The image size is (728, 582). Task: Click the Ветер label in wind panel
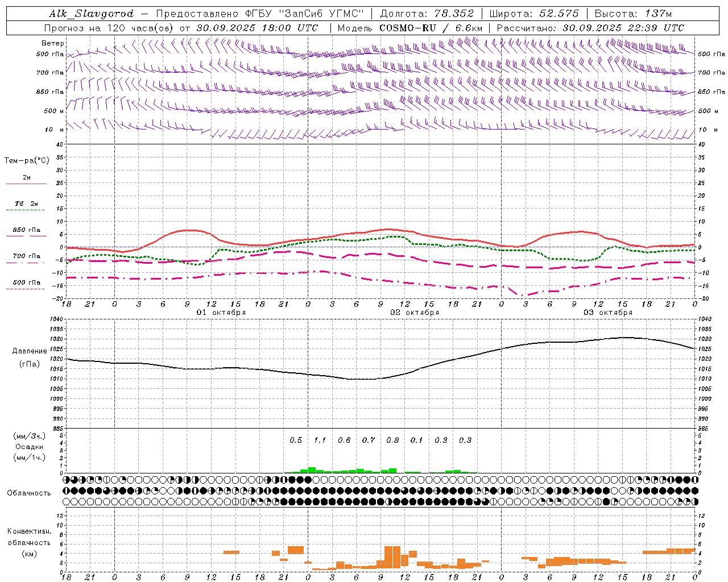coord(53,43)
